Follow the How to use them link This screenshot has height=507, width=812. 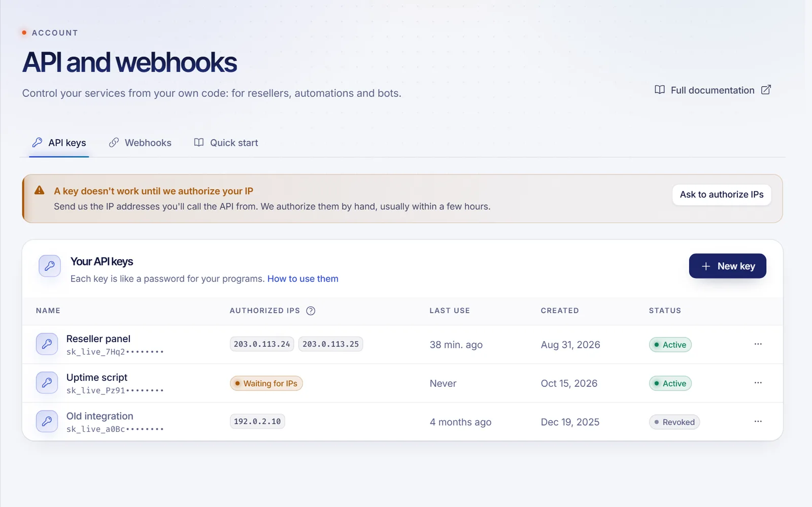coord(303,279)
